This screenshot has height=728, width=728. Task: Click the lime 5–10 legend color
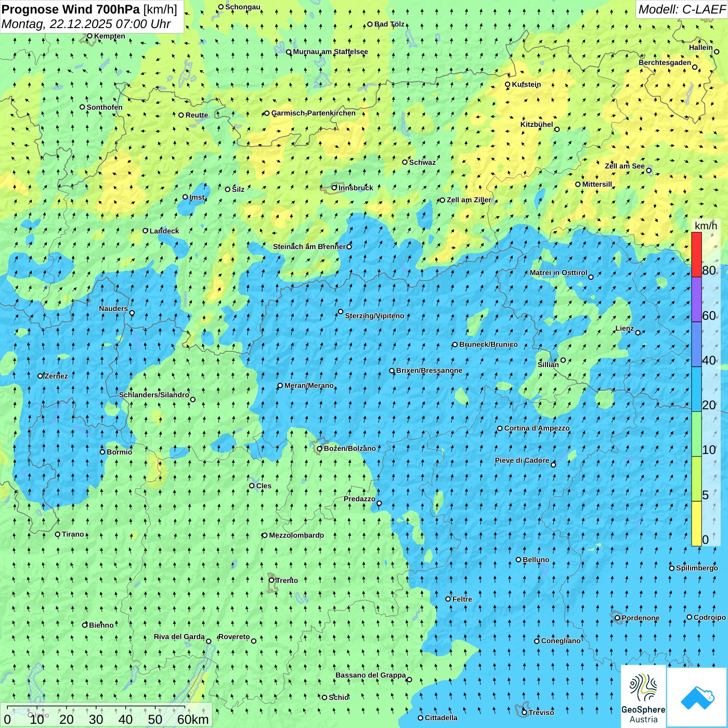696,479
